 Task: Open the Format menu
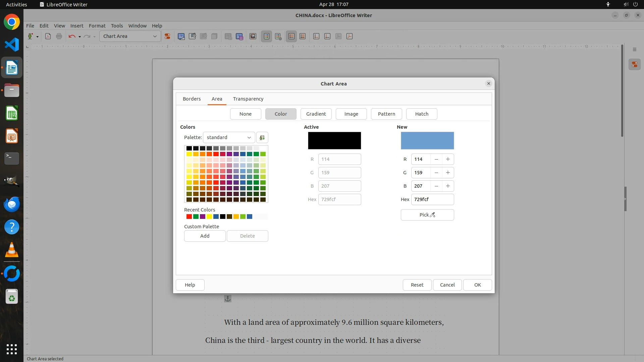point(97,26)
